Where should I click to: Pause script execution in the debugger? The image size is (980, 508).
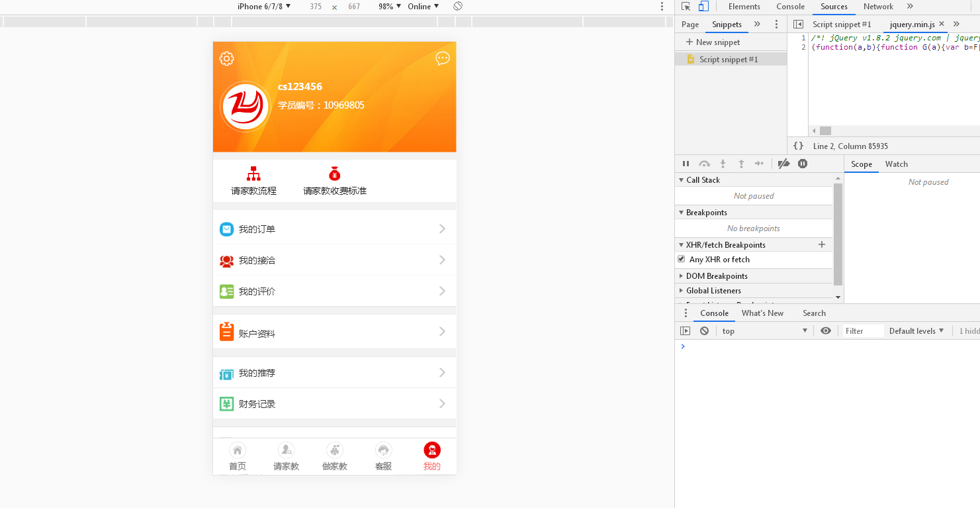click(686, 164)
